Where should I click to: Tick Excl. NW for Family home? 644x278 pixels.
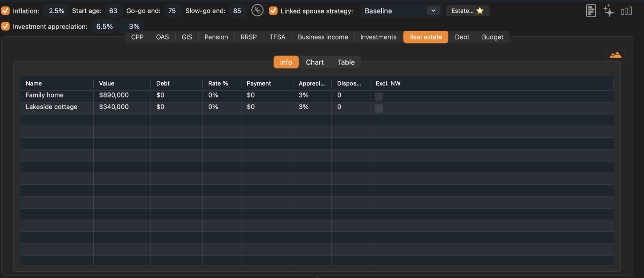coord(379,96)
